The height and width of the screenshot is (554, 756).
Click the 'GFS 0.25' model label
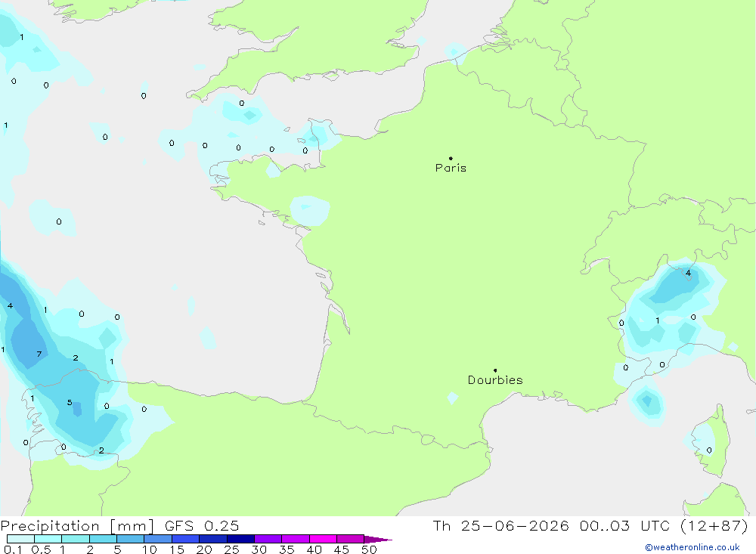point(202,526)
